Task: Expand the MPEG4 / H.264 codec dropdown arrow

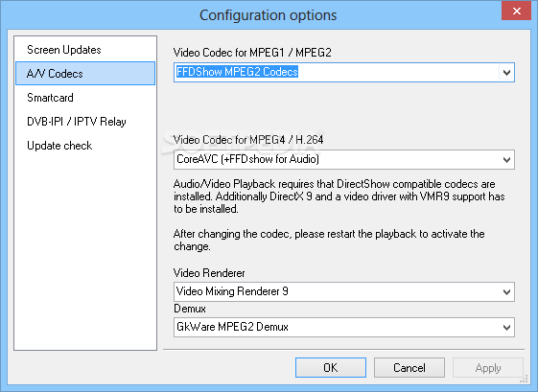Action: [506, 159]
